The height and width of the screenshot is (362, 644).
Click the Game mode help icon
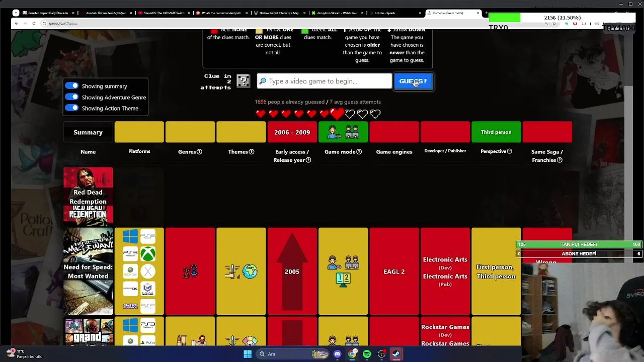coord(359,152)
